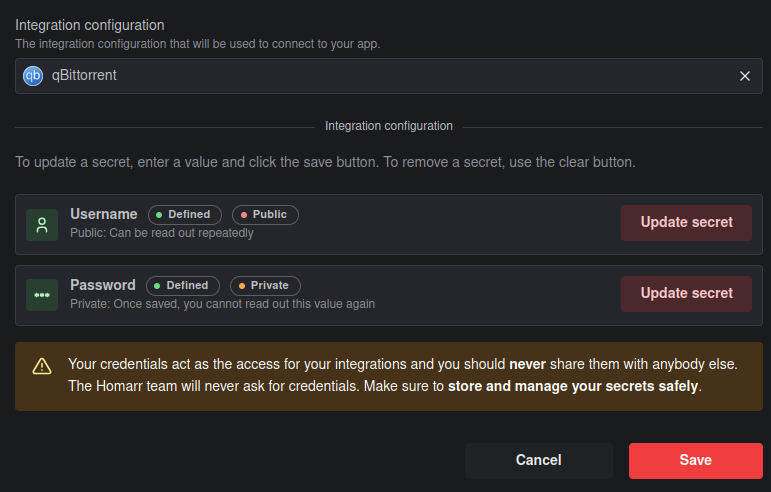Click the Password label text
This screenshot has height=492, width=771.
(103, 285)
